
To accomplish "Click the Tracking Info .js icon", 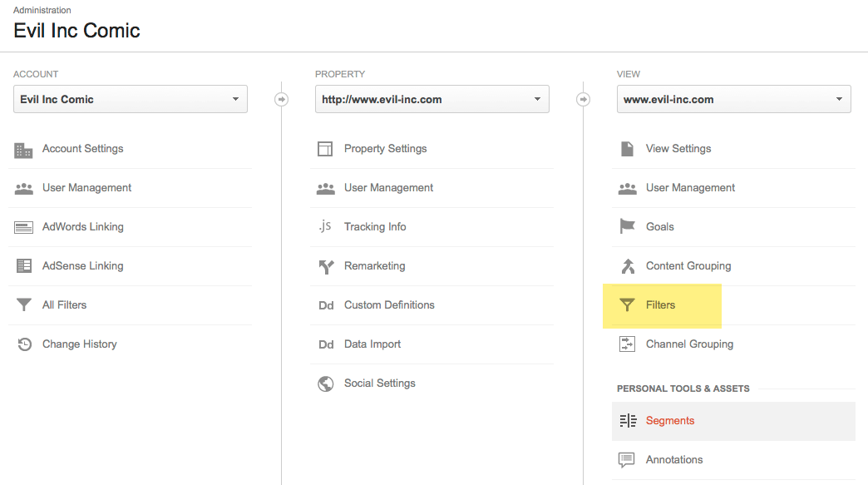I will click(325, 226).
